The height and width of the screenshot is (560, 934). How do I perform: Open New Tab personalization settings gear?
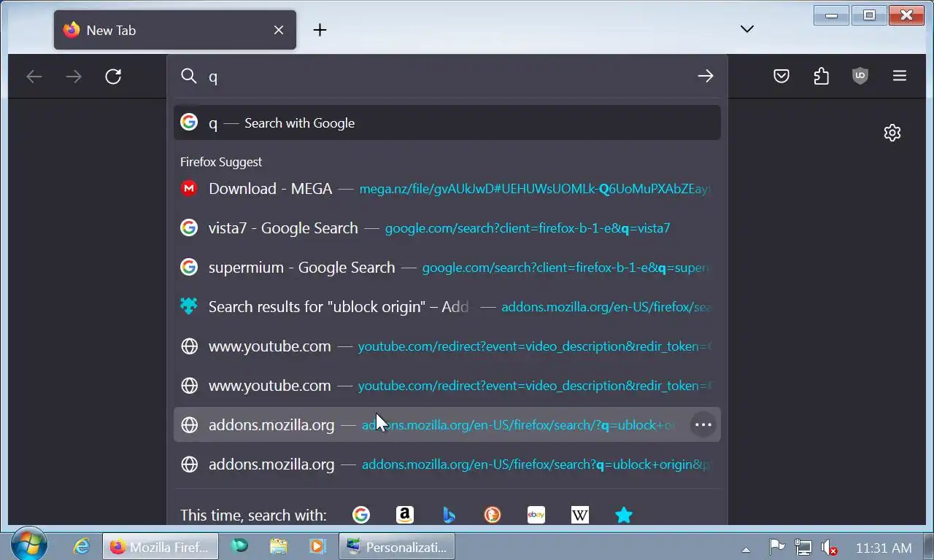tap(892, 133)
